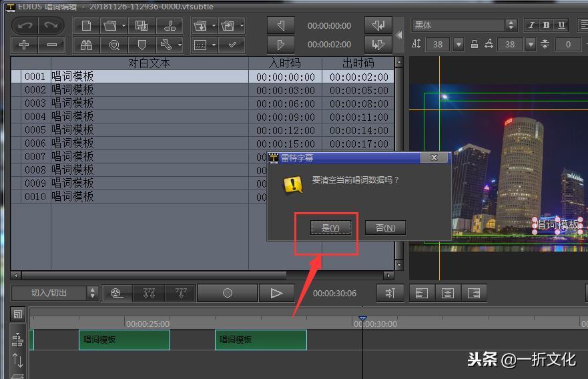Click the undo arrow icon
This screenshot has height=379, width=588.
(x=25, y=26)
